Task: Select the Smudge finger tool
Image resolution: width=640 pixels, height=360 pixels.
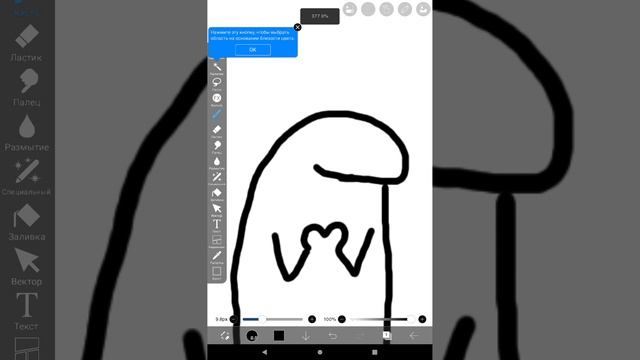Action: [217, 146]
